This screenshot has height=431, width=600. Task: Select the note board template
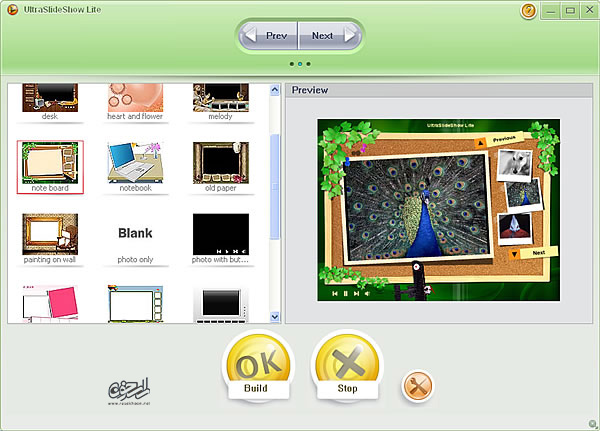click(50, 167)
